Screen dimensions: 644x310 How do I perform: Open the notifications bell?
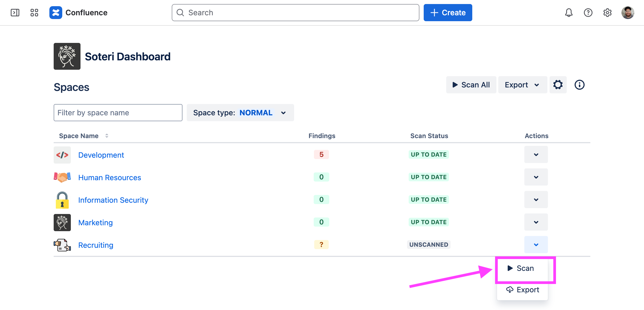[569, 13]
